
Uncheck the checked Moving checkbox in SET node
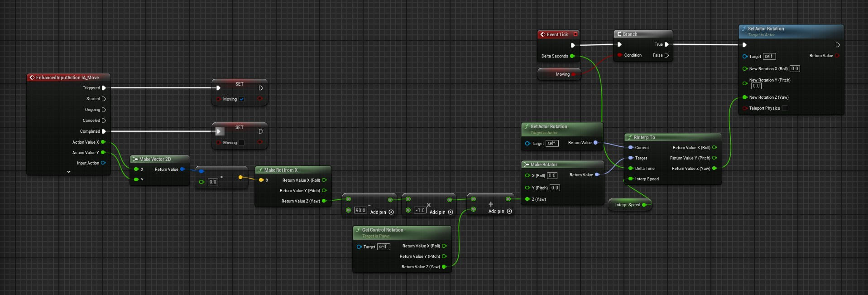tap(242, 99)
